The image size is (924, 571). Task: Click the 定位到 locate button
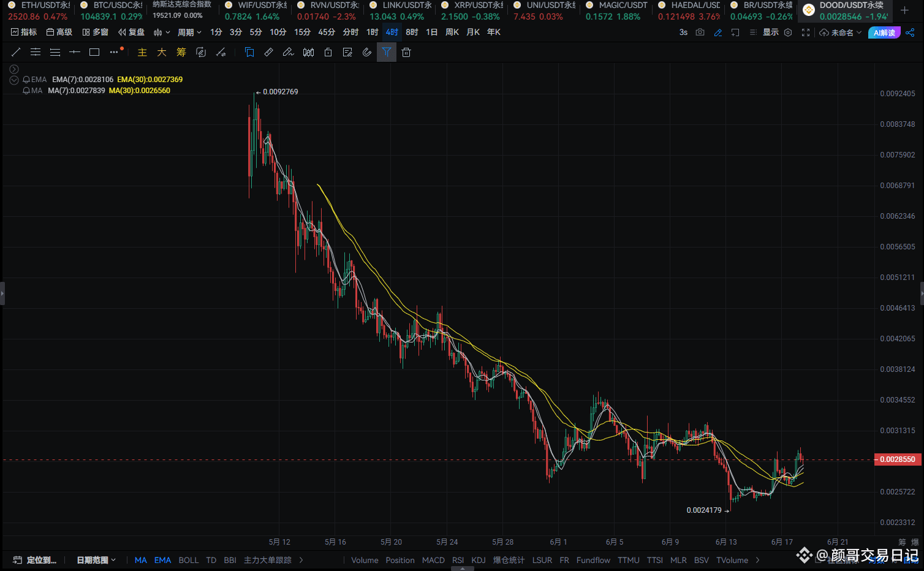click(35, 560)
